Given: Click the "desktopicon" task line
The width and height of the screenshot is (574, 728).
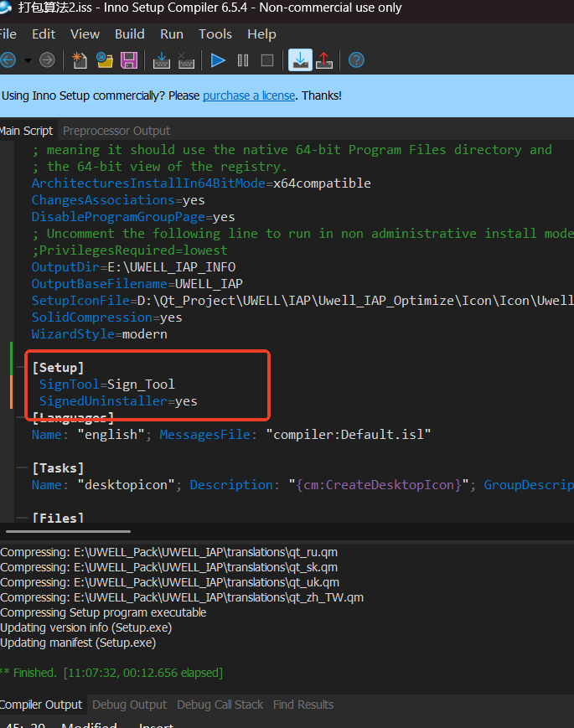Looking at the screenshot, I should click(x=303, y=485).
